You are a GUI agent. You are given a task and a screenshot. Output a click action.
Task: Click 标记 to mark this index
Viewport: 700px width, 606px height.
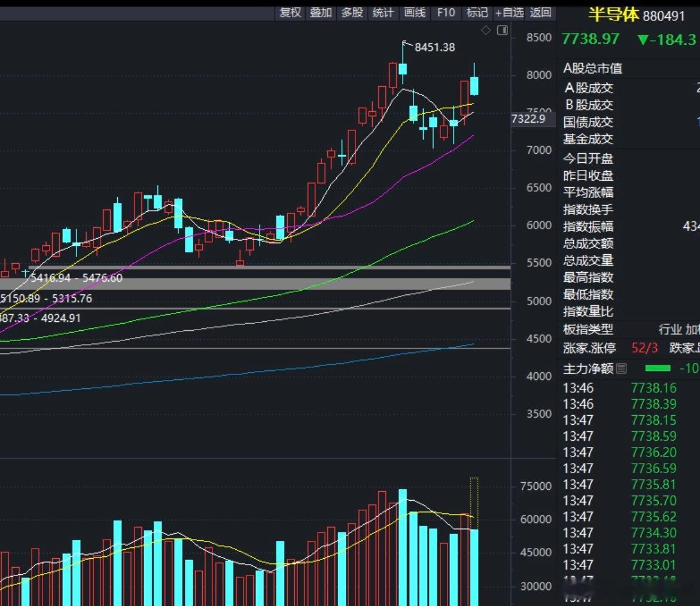click(477, 13)
